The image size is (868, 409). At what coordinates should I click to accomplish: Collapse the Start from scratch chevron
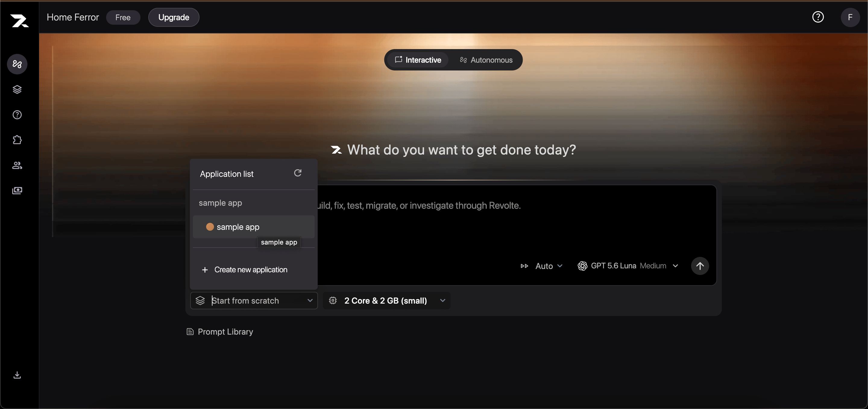(x=310, y=300)
